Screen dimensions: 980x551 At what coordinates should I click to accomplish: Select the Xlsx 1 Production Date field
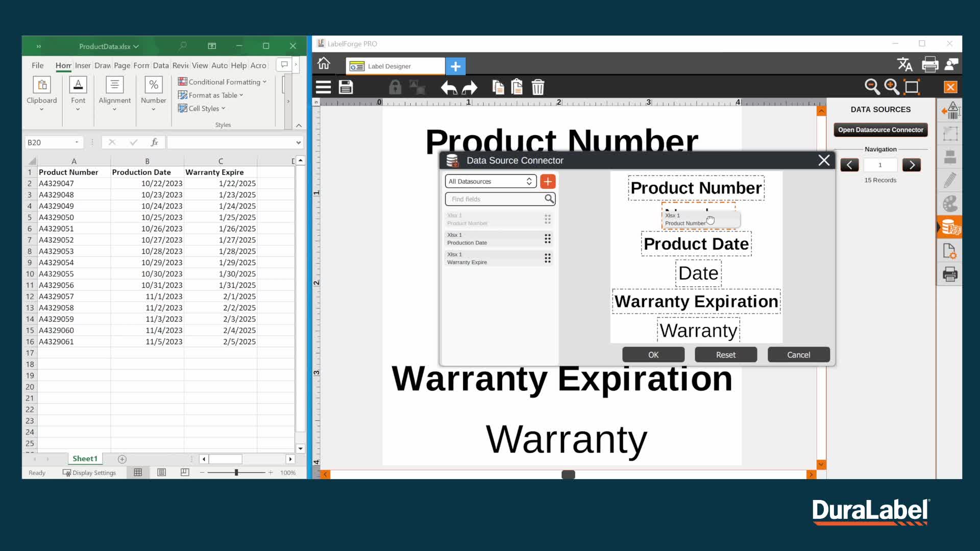pyautogui.click(x=498, y=239)
